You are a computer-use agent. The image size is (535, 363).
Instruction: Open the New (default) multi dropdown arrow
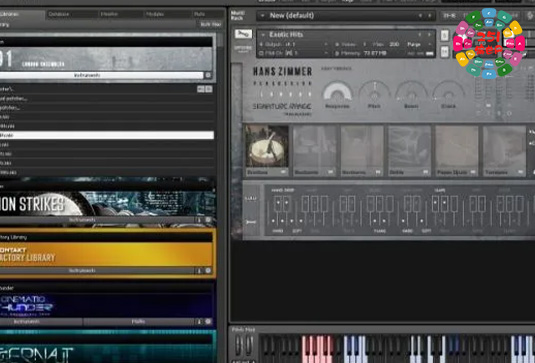[262, 16]
